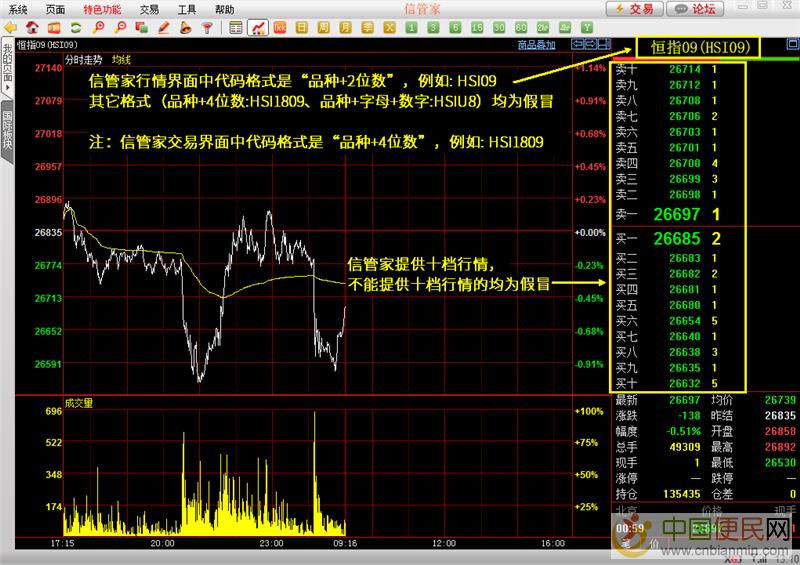Open the 工具 menu
The height and width of the screenshot is (565, 800).
[x=186, y=8]
